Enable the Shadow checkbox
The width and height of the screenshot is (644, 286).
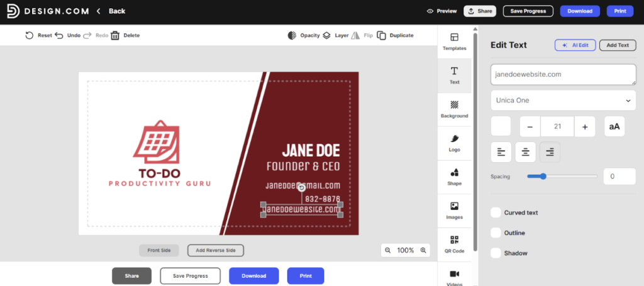pyautogui.click(x=496, y=253)
